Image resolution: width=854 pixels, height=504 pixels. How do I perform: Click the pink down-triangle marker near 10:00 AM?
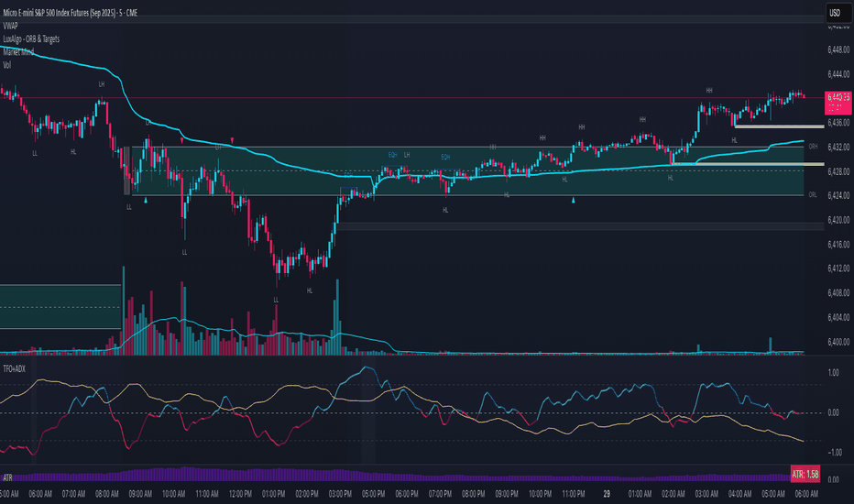pos(182,140)
